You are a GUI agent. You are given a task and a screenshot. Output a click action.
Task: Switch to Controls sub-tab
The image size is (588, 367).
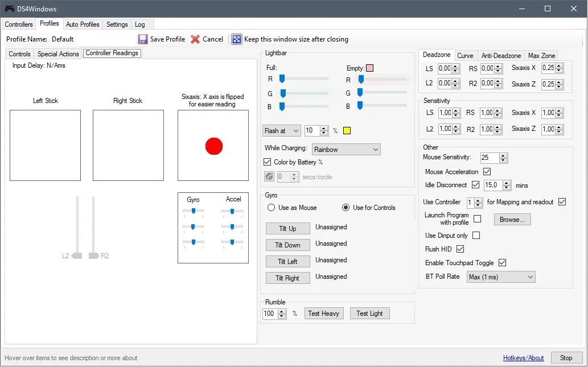(x=19, y=54)
